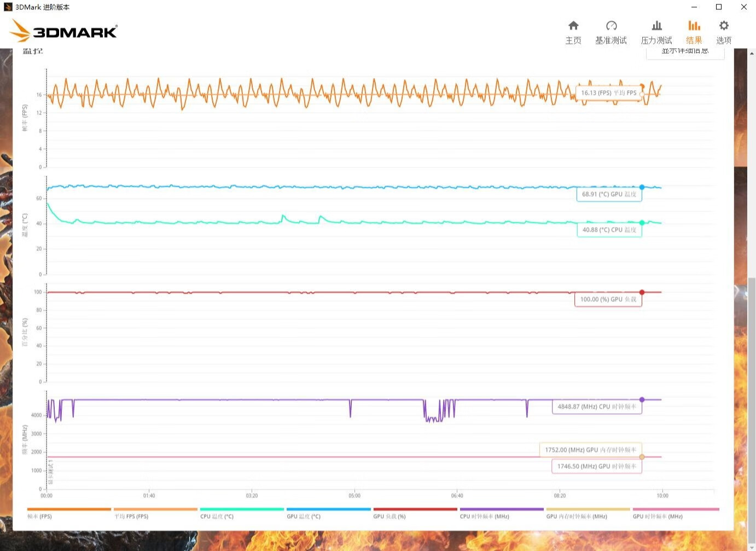Toggle the GPU 负载 (%) legend series
Viewport: 756px width, 551px height.
(x=415, y=513)
